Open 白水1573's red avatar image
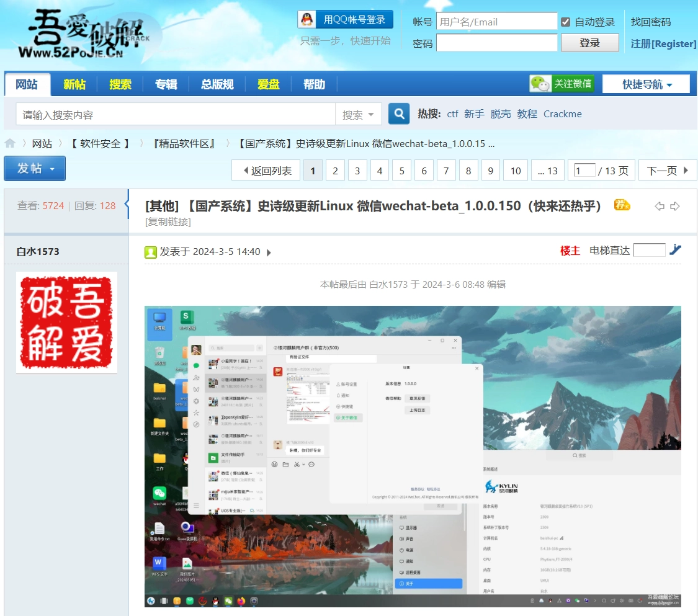This screenshot has width=698, height=616. [67, 322]
